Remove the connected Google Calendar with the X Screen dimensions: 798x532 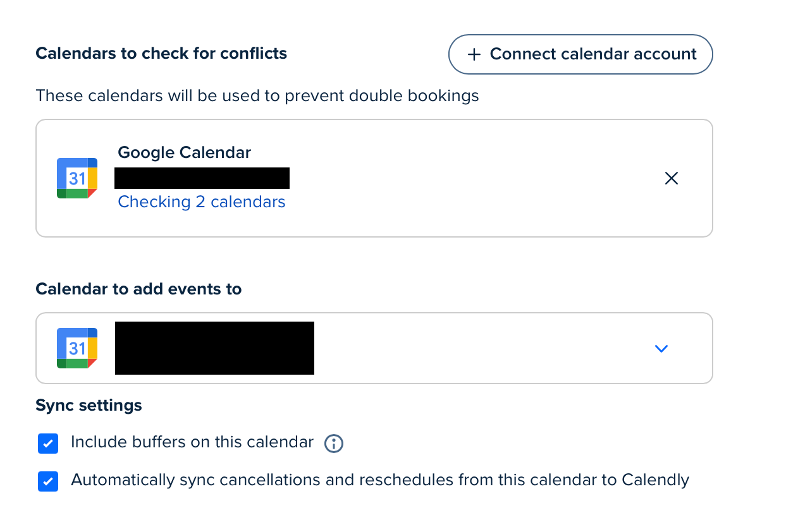[672, 178]
